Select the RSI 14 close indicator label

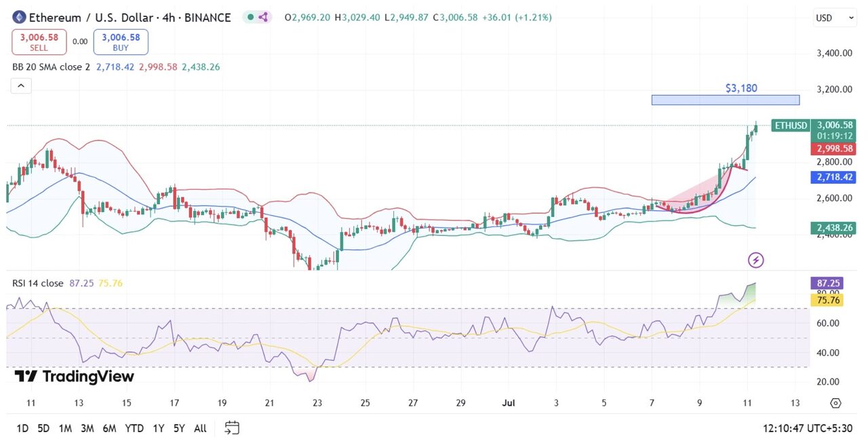pyautogui.click(x=38, y=284)
